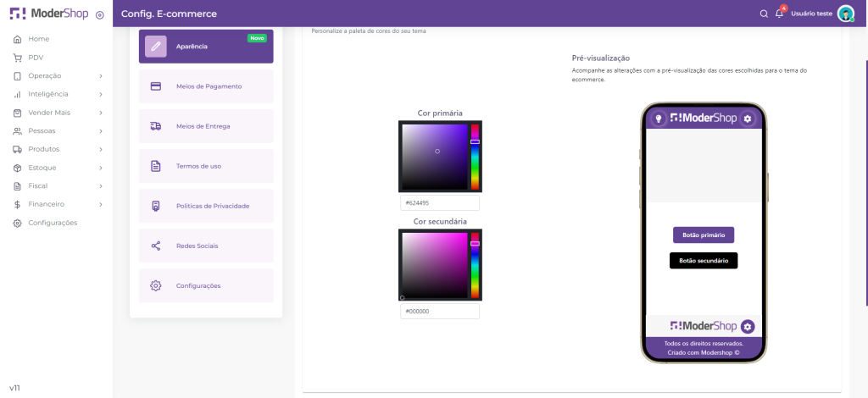
Task: Open the Redes Sociais section
Action: (206, 246)
